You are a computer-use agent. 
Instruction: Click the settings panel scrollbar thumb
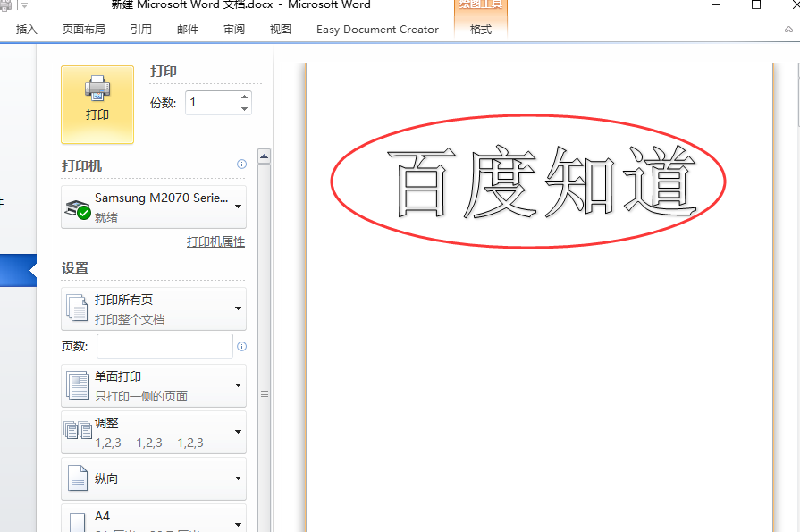coord(265,393)
